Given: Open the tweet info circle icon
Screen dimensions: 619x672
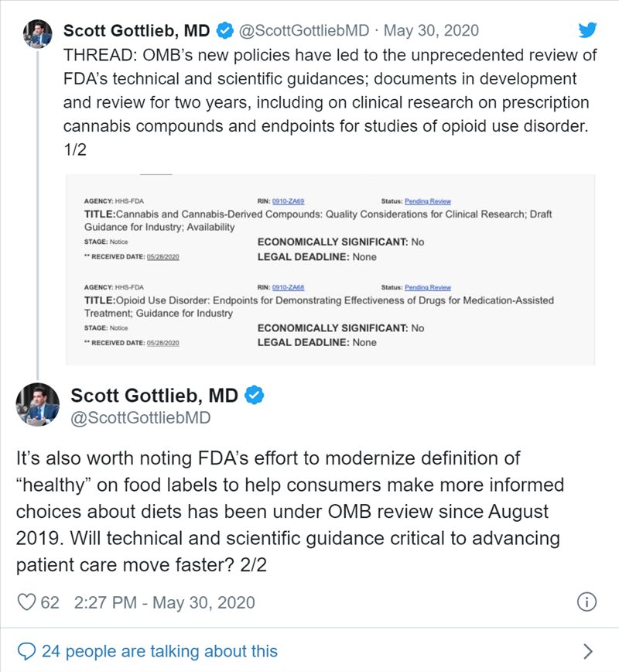Looking at the screenshot, I should point(587,602).
